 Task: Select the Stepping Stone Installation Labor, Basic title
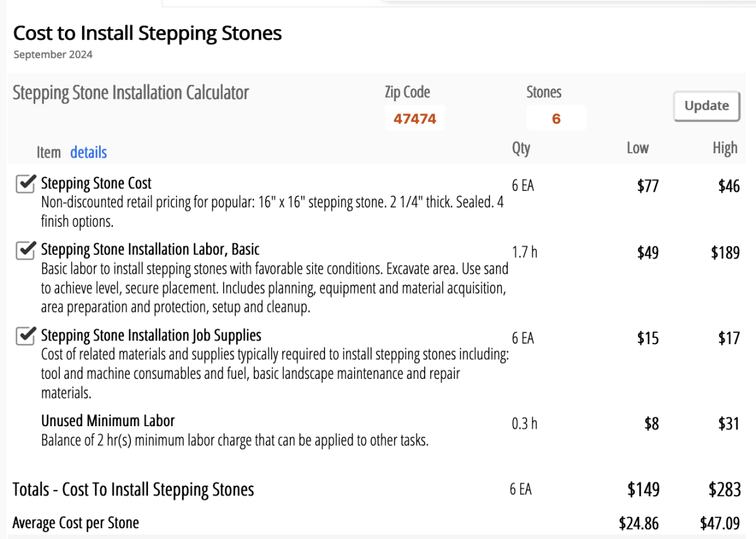150,250
